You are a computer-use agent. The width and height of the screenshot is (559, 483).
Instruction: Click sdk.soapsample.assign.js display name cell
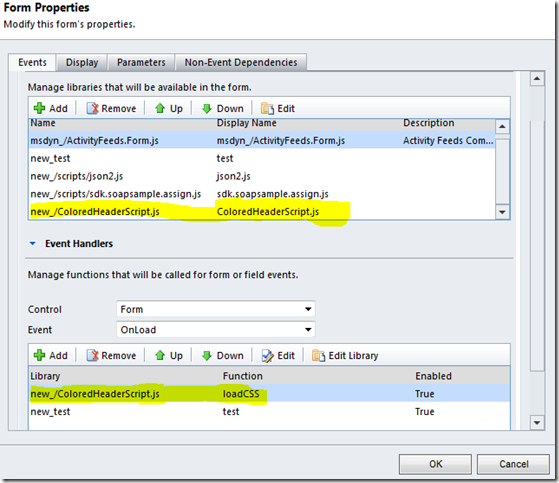[x=273, y=194]
